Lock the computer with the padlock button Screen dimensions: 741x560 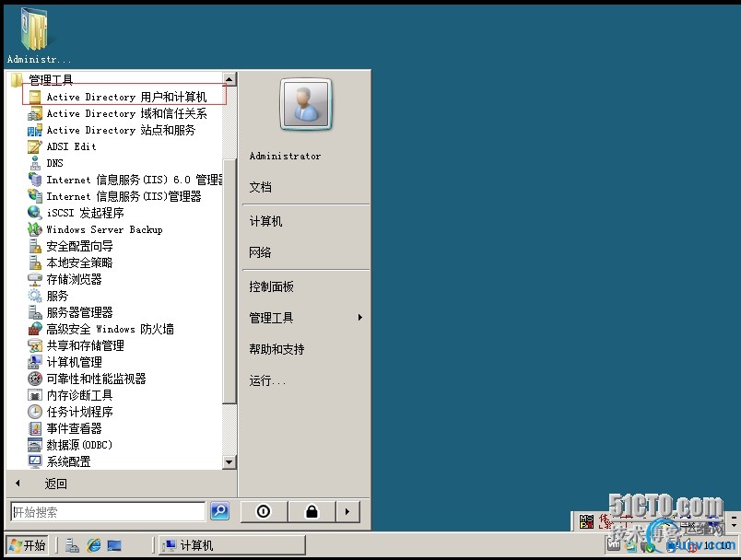pos(312,511)
